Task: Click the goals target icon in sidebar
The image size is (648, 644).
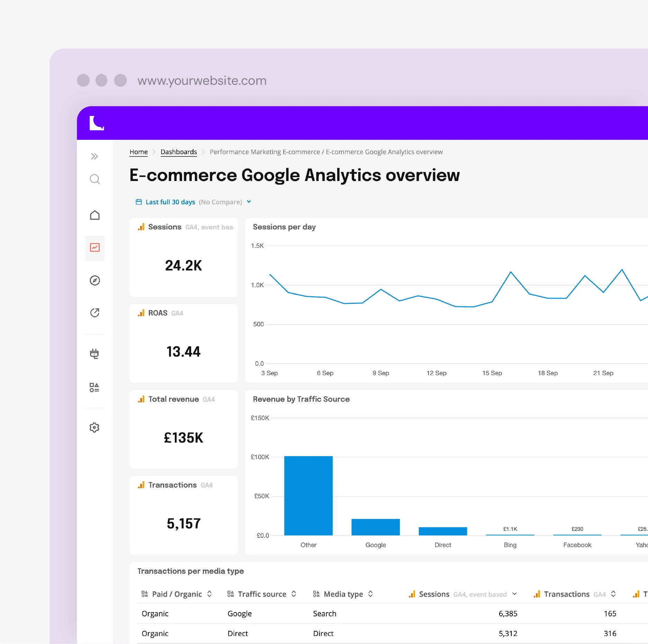Action: pos(94,313)
